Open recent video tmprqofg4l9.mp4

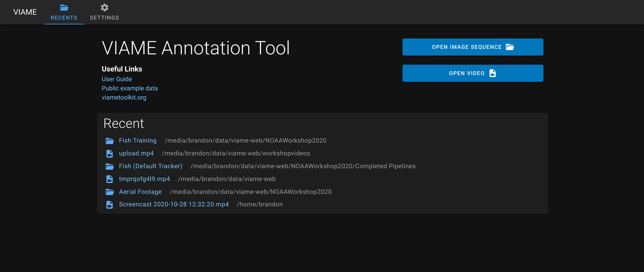(x=144, y=179)
